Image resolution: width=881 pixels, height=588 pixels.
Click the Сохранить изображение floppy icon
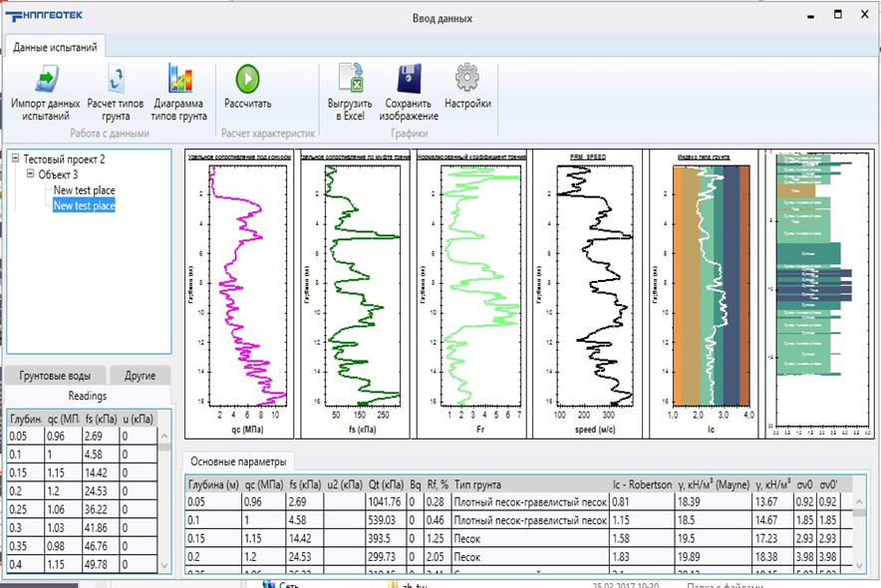(407, 79)
